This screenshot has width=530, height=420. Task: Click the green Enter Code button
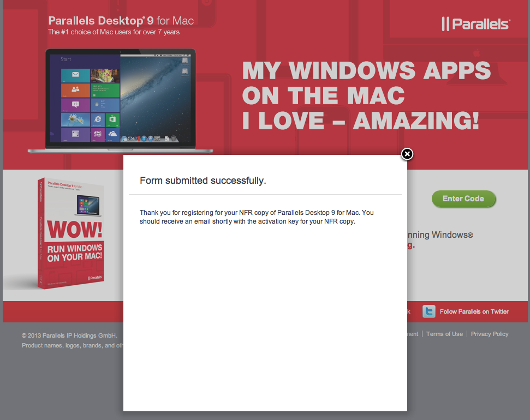[x=463, y=199]
